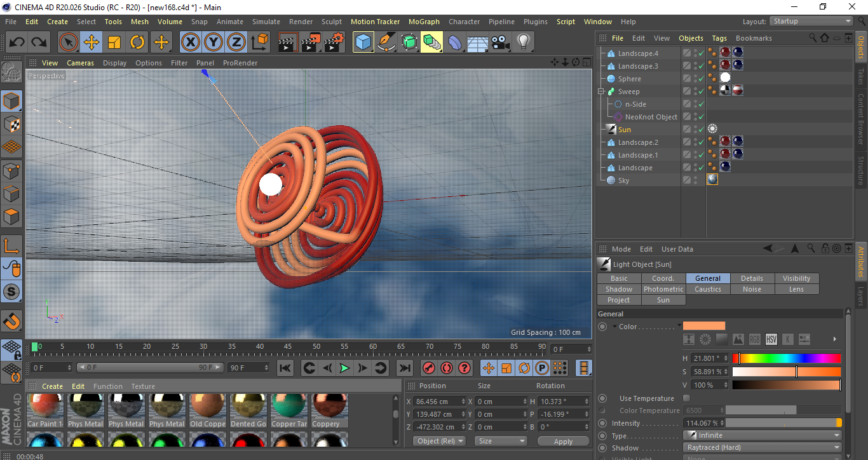This screenshot has width=868, height=460.
Task: Click the Autokeying button
Action: tap(447, 368)
